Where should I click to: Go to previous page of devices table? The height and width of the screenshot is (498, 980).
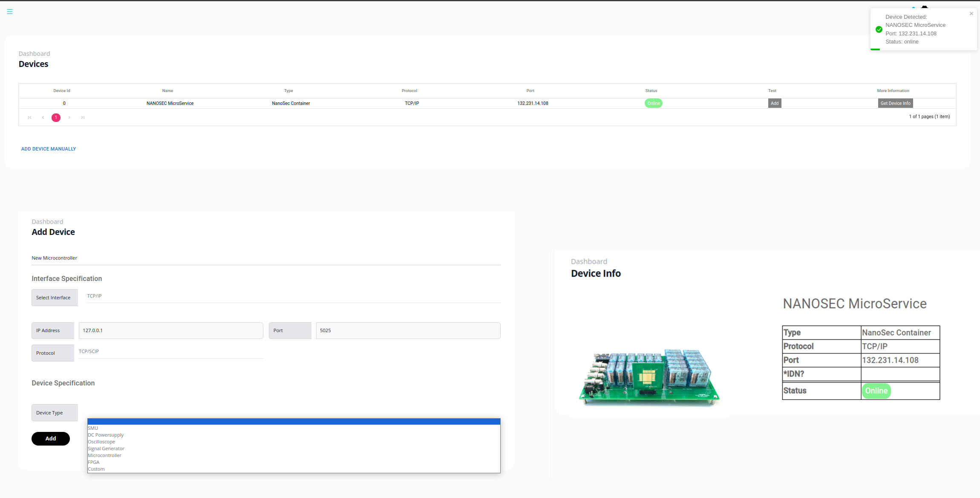coord(43,118)
